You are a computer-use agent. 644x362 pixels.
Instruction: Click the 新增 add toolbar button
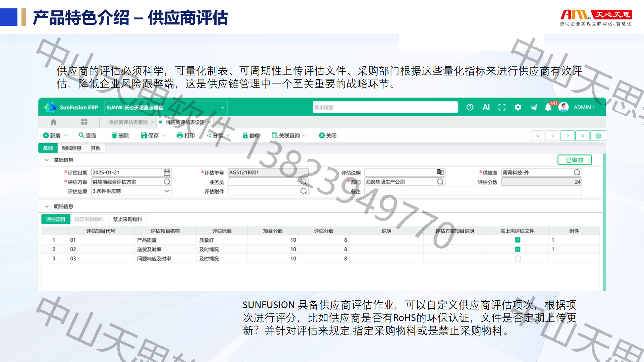coord(52,135)
